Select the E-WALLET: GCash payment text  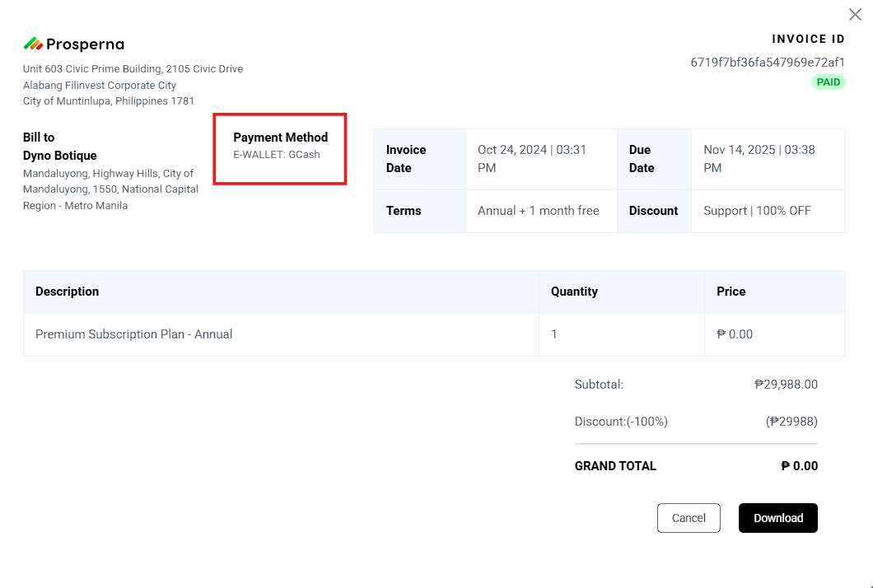tap(277, 155)
